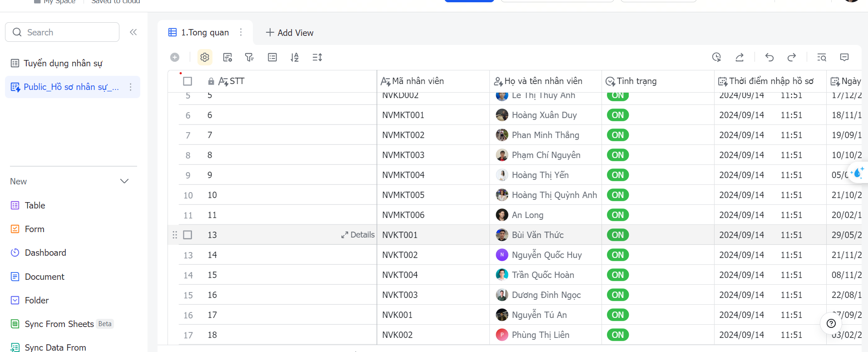Image resolution: width=868 pixels, height=352 pixels.
Task: Click the share arrow icon
Action: 740,57
